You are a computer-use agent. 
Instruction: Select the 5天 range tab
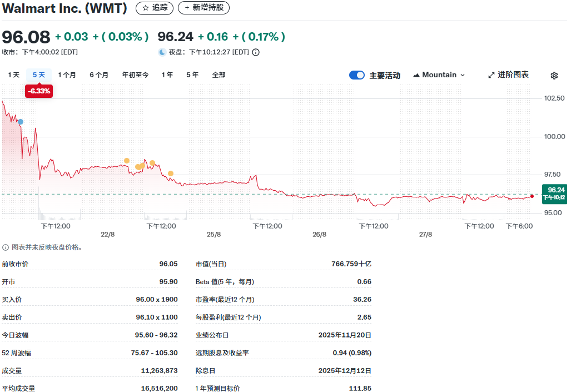pyautogui.click(x=39, y=75)
